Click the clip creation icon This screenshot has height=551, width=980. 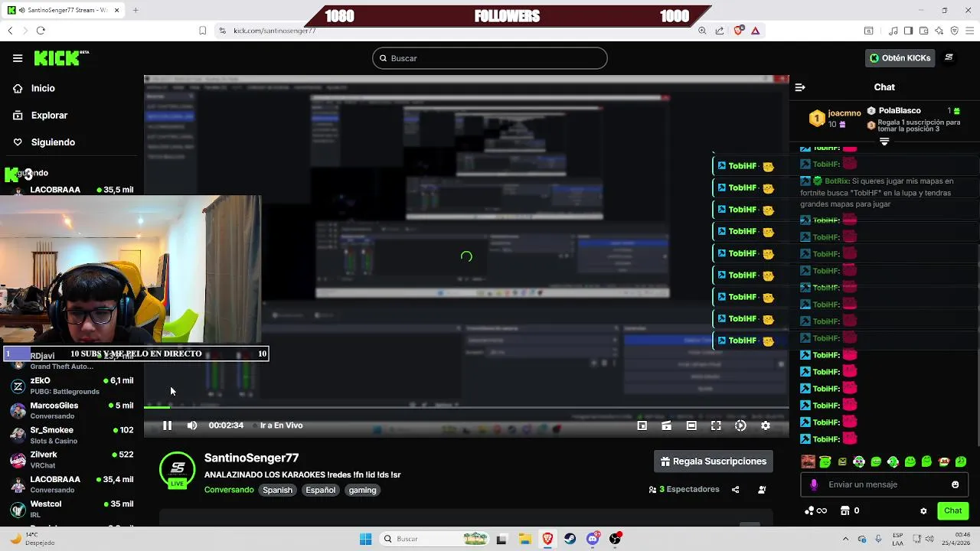[667, 425]
